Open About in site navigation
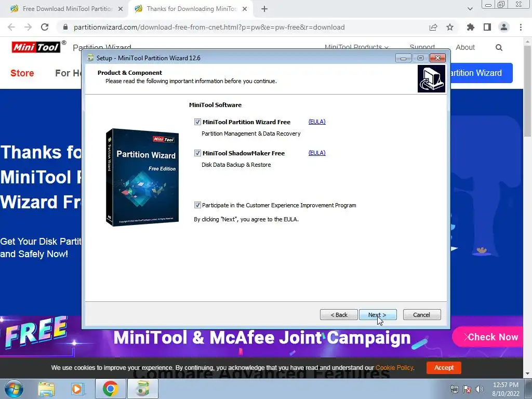The image size is (532, 399). (x=465, y=47)
